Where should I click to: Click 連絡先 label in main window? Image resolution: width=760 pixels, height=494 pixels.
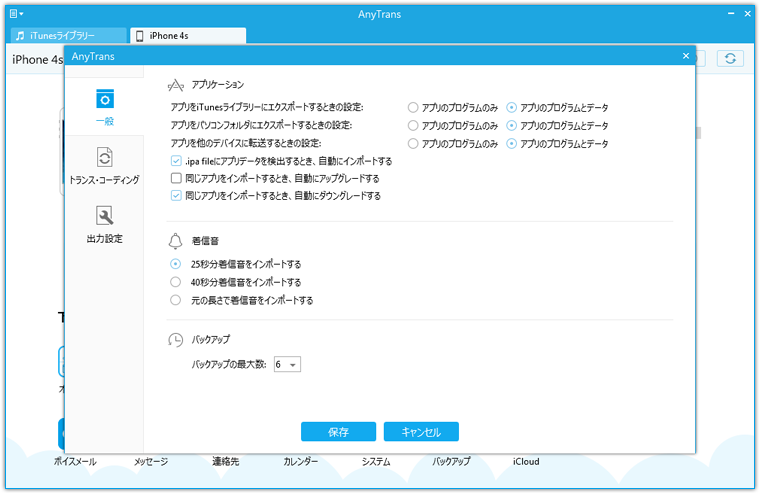pos(226,462)
